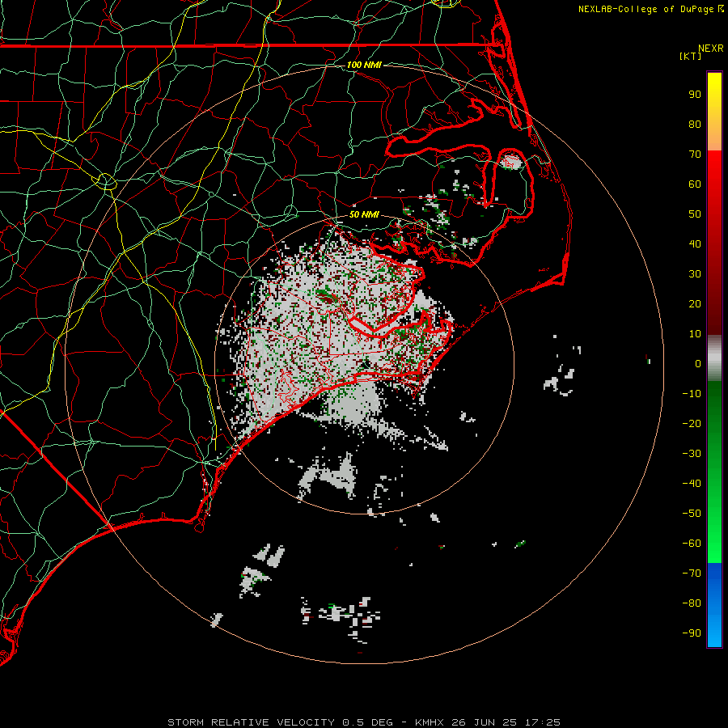Click the positive 90 value on the scale
The image size is (728, 728).
tap(695, 95)
